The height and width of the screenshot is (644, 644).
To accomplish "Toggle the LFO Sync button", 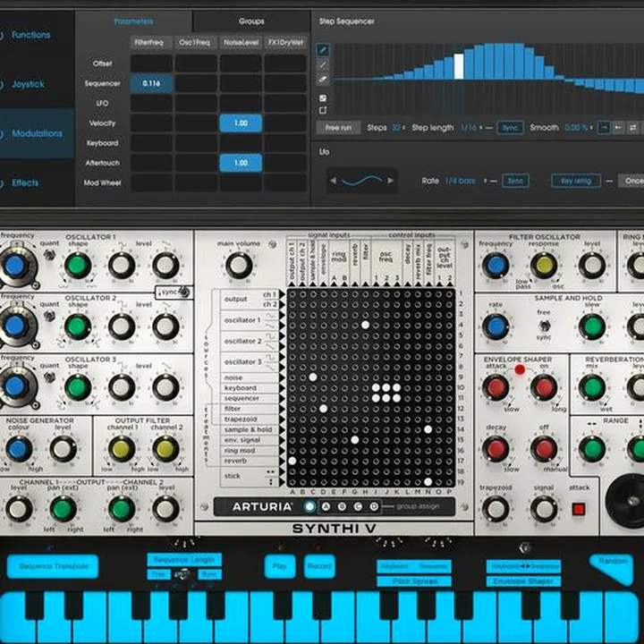I will pyautogui.click(x=515, y=181).
